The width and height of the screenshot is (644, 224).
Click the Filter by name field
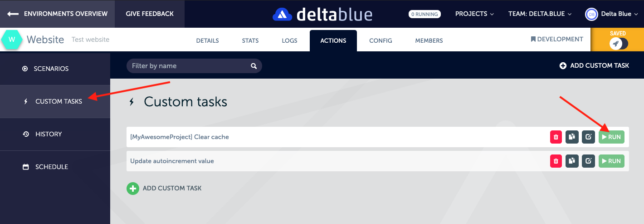[188, 66]
